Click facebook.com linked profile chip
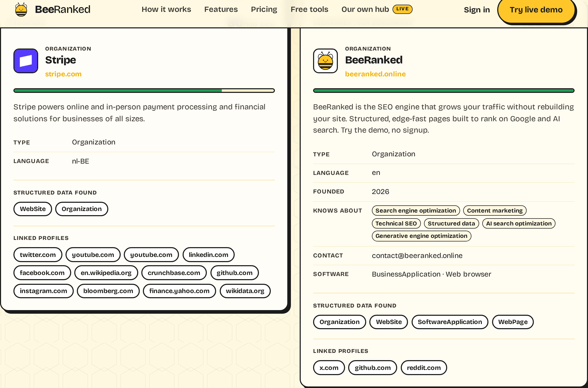The height and width of the screenshot is (388, 588). [42, 273]
